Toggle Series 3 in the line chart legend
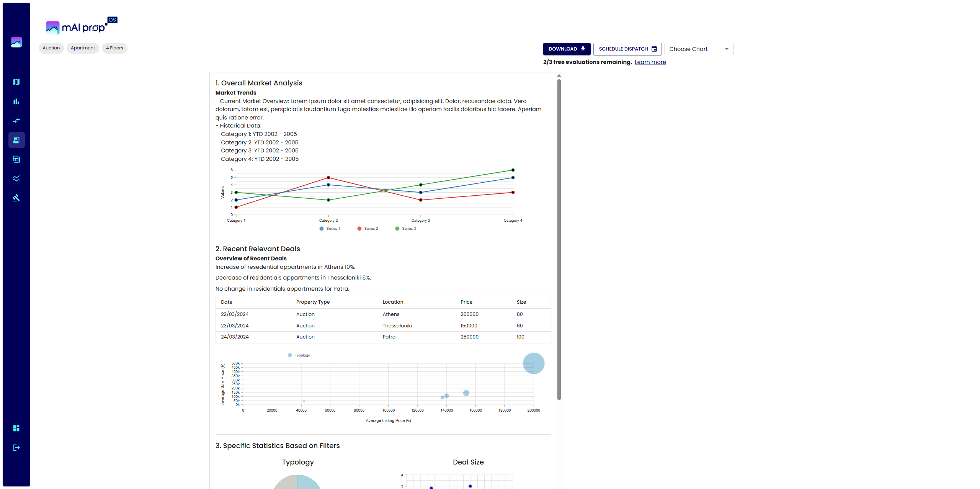Image resolution: width=980 pixels, height=489 pixels. pyautogui.click(x=405, y=229)
